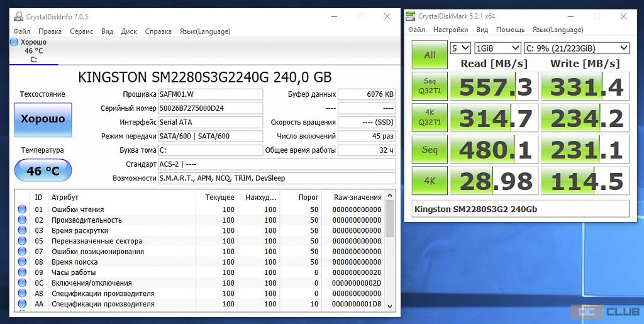Click the transfer mode field SATA/600
The width and height of the screenshot is (644, 324).
coord(211,137)
